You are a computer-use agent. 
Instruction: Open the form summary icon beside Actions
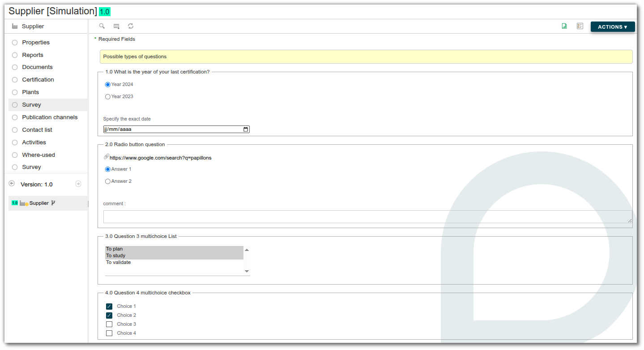click(580, 26)
